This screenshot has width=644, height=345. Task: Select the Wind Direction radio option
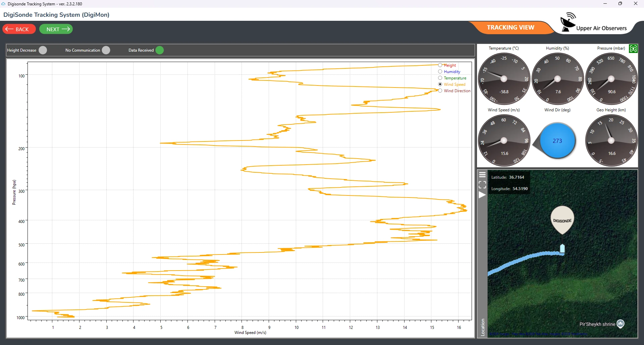(440, 91)
